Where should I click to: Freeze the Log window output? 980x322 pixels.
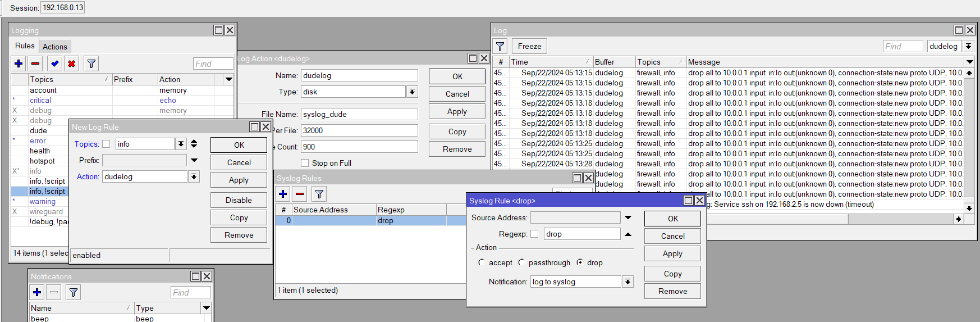tap(530, 46)
